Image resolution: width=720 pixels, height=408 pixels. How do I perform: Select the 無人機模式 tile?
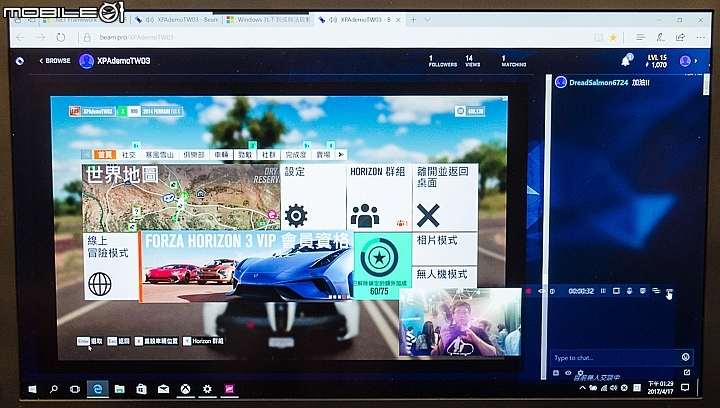[445, 277]
